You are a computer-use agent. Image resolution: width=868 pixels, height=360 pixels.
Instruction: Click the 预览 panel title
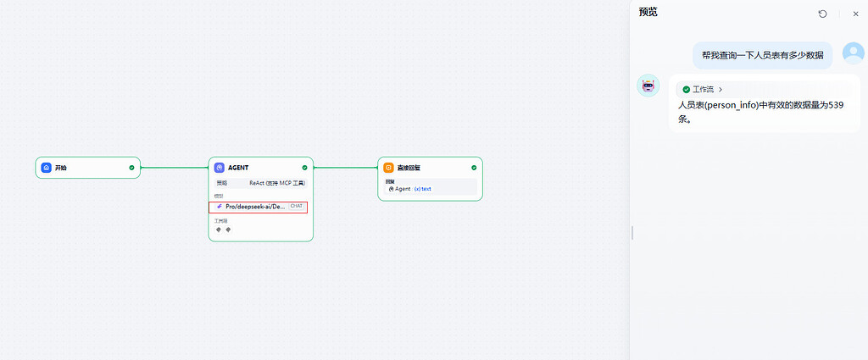[648, 12]
